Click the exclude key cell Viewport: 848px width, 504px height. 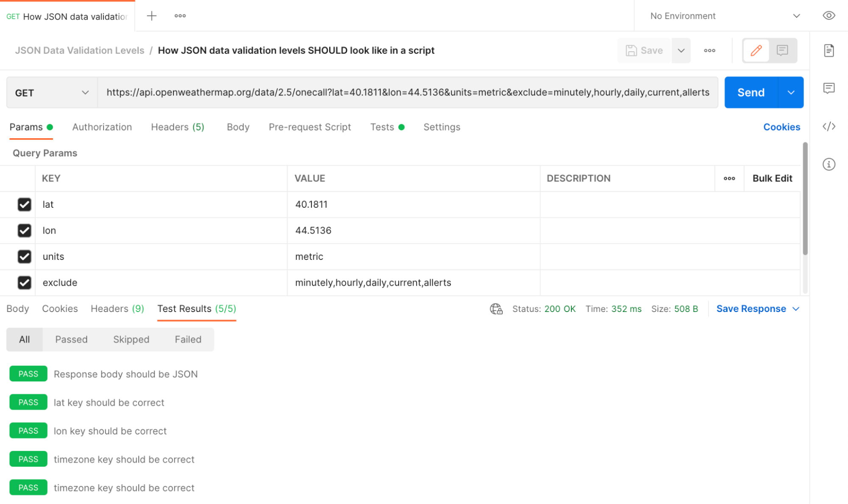click(x=161, y=282)
